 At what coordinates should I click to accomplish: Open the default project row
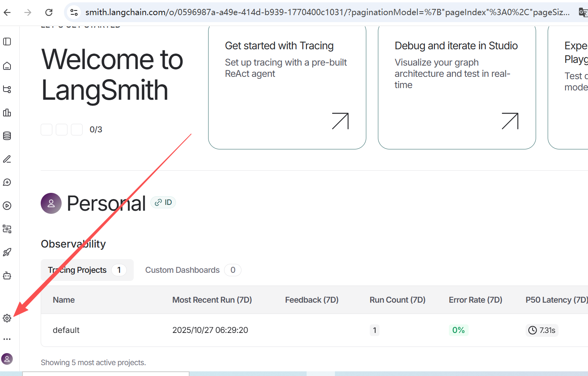314,330
